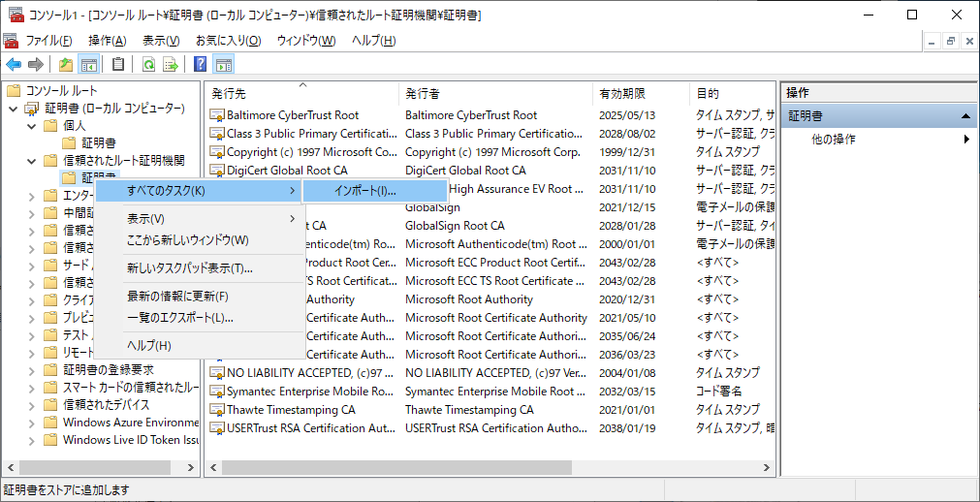Click certificate icon of NO LIABILITY ACCEPTED row
This screenshot has width=980, height=502.
(x=217, y=373)
